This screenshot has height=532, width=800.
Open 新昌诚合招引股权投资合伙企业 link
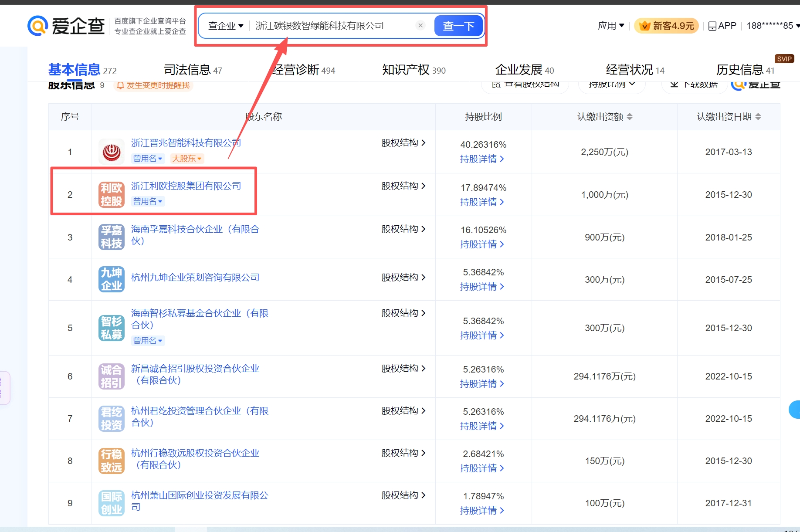pos(195,374)
